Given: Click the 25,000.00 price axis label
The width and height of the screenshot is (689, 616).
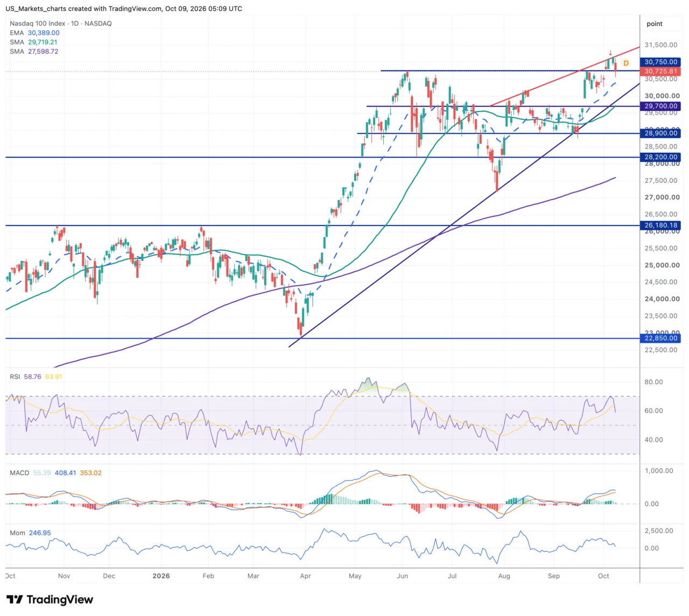Looking at the screenshot, I should (662, 265).
